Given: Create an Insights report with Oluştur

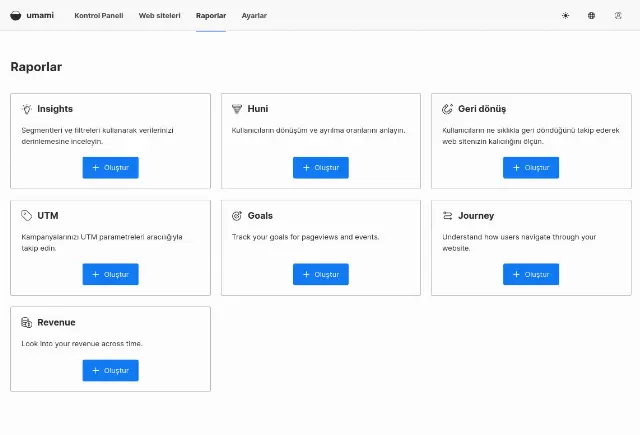Looking at the screenshot, I should (x=111, y=168).
